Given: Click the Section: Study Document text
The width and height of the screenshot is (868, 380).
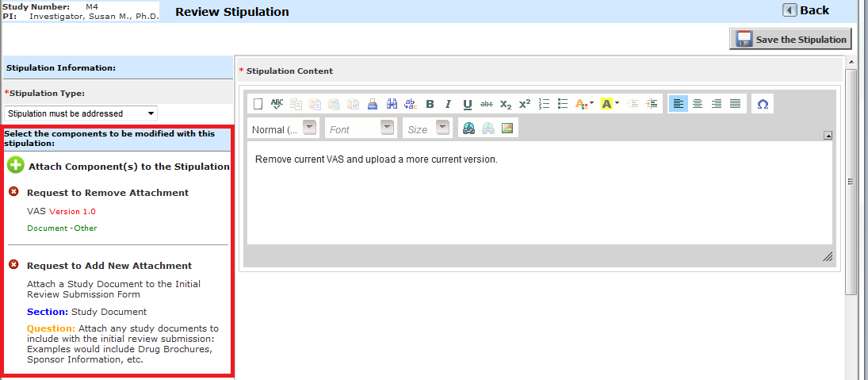Looking at the screenshot, I should tap(87, 312).
